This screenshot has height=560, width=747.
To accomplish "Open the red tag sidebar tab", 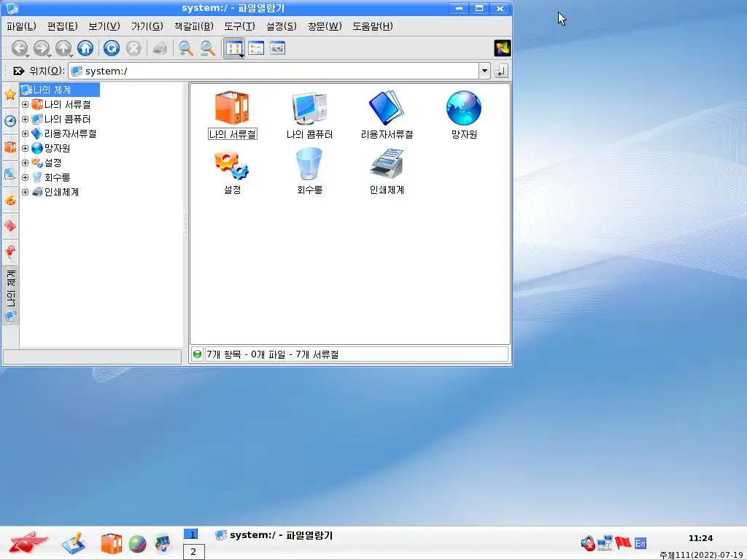I will point(10,226).
